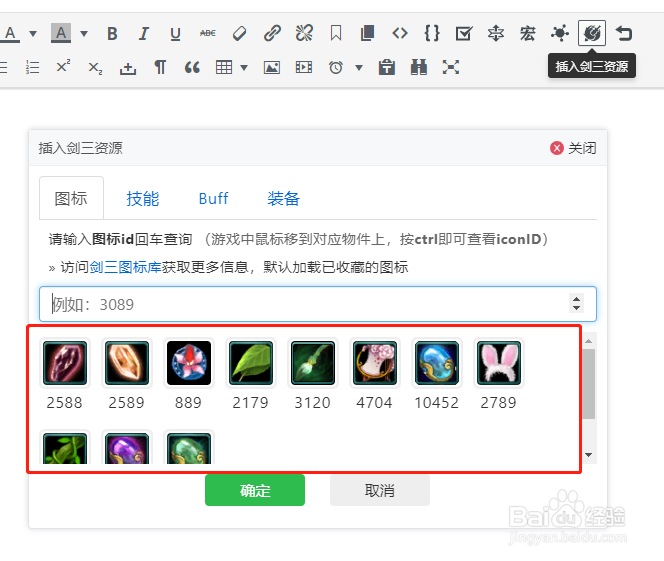Image resolution: width=664 pixels, height=561 pixels.
Task: Insert a blockquote
Action: [x=192, y=67]
